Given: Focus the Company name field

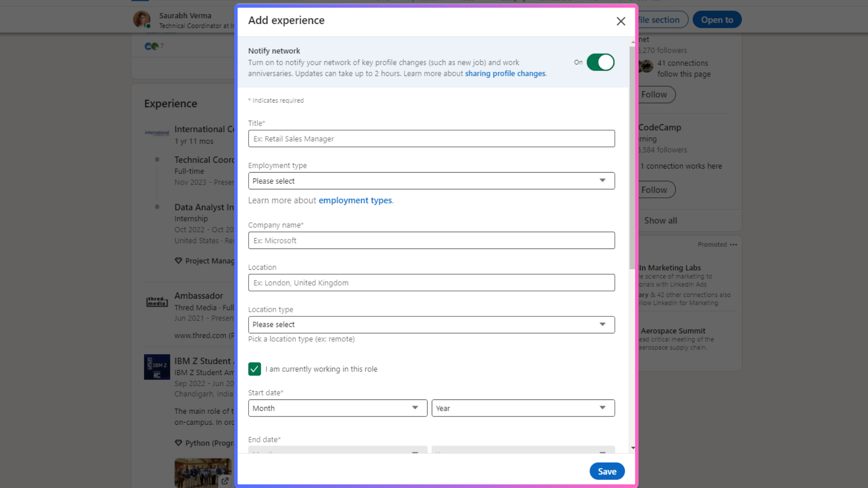Looking at the screenshot, I should tap(431, 240).
